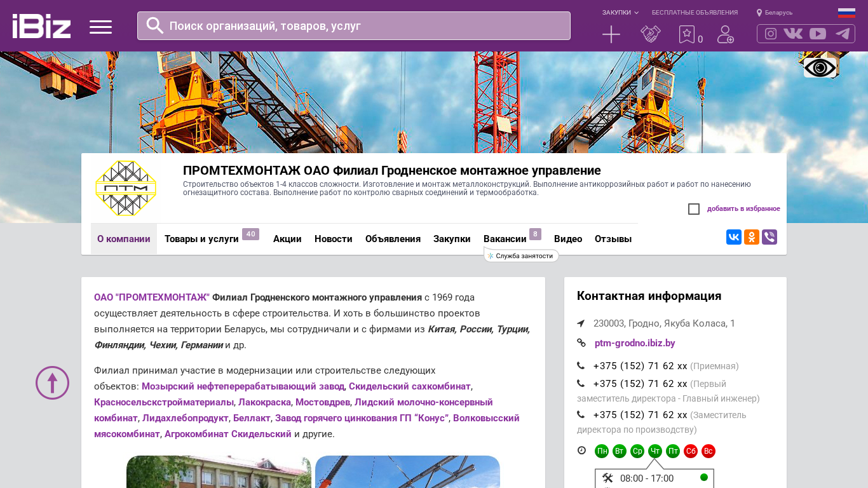
Task: Open Агрокомбинат Скидельский link
Action: coord(228,434)
